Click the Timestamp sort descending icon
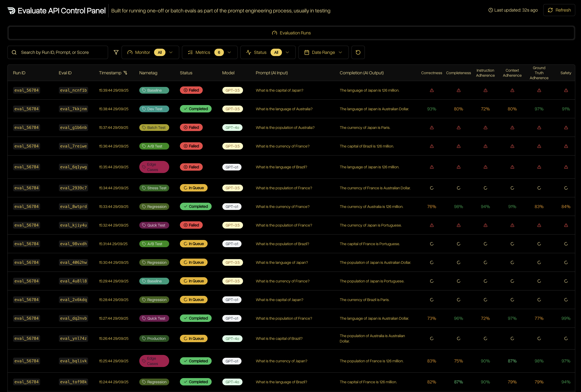 pos(126,73)
